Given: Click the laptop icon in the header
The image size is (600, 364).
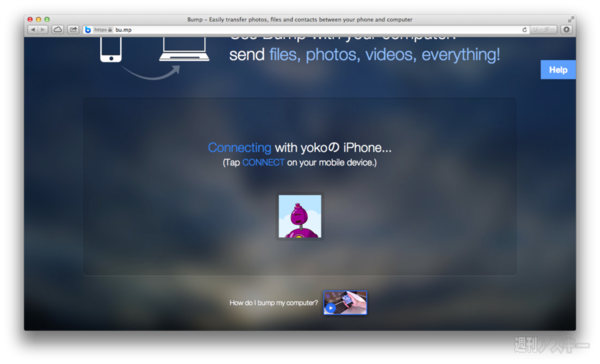Looking at the screenshot, I should coord(184,49).
